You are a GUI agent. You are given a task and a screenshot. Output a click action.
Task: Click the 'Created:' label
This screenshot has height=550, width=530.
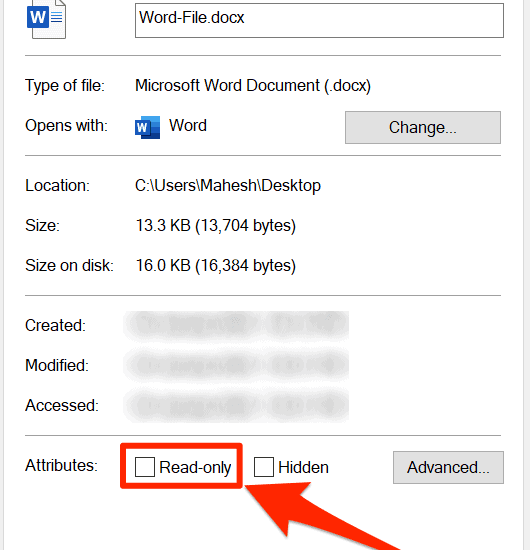pyautogui.click(x=55, y=326)
